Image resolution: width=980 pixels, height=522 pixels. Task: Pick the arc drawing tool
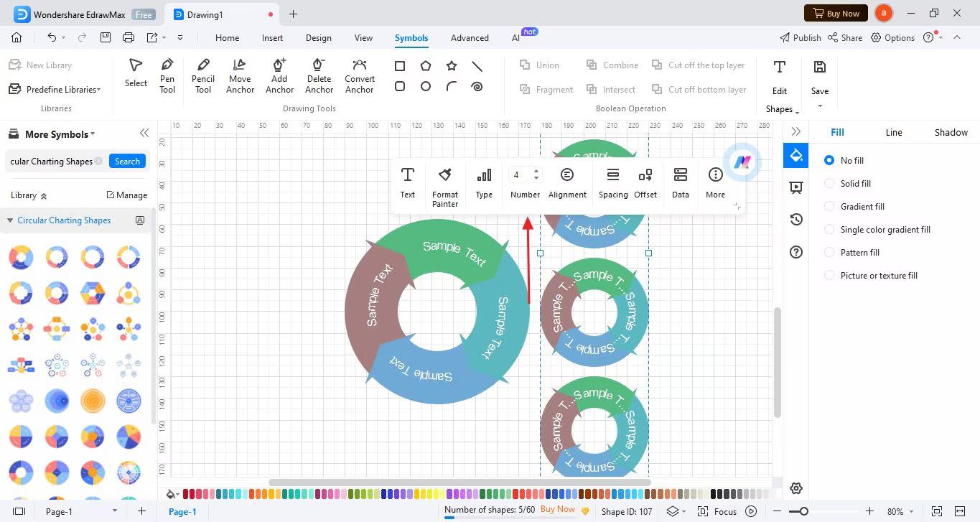pos(452,86)
